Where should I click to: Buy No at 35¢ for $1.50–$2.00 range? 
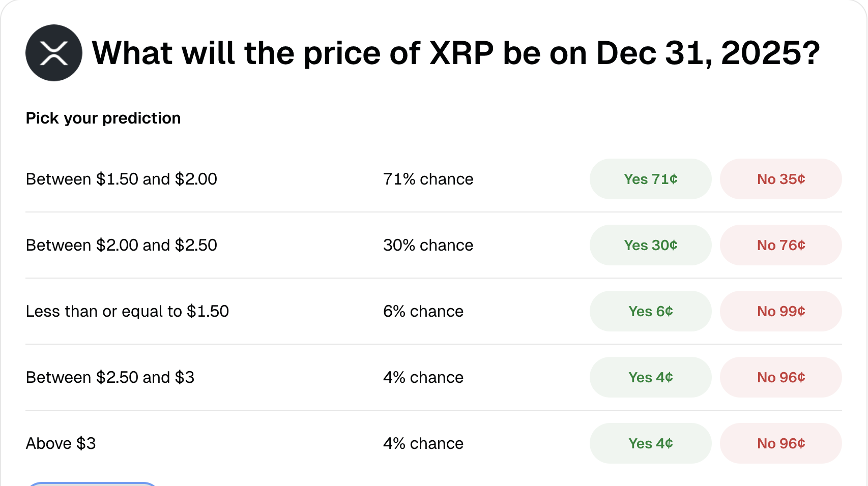[x=780, y=179]
